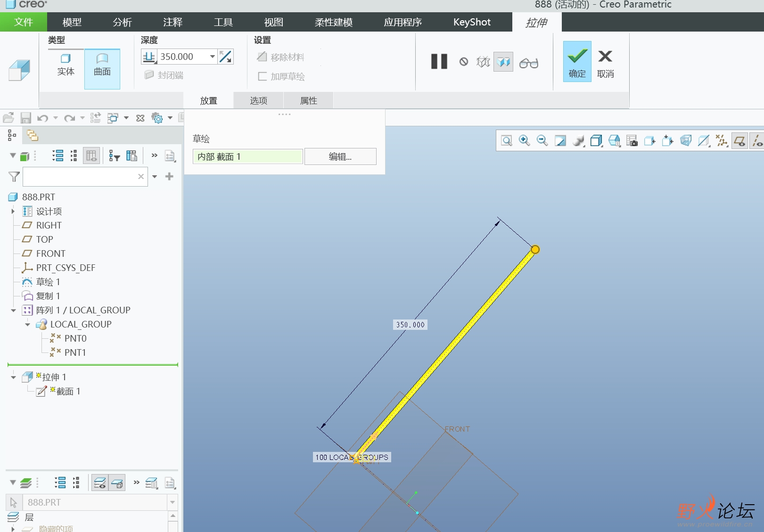Viewport: 764px width, 532px height.
Task: Click the save icon in quick toolbar
Action: pos(25,118)
